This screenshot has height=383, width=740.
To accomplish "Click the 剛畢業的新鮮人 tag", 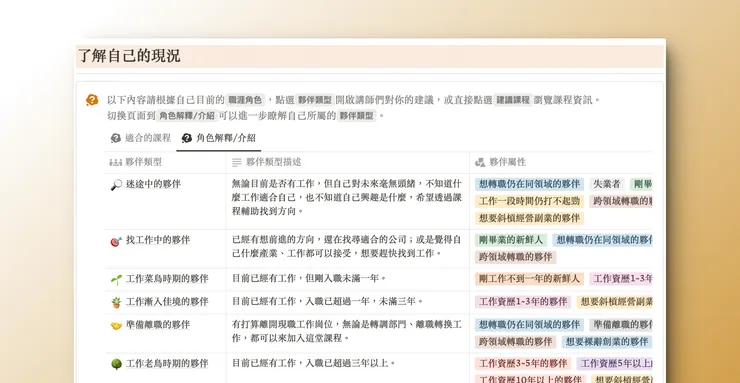I will 511,240.
